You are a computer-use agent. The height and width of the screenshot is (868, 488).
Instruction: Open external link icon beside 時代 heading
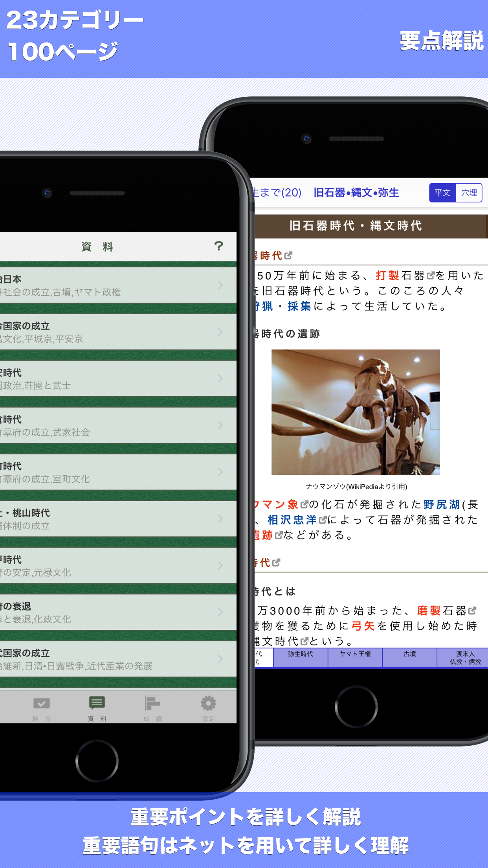(x=276, y=563)
